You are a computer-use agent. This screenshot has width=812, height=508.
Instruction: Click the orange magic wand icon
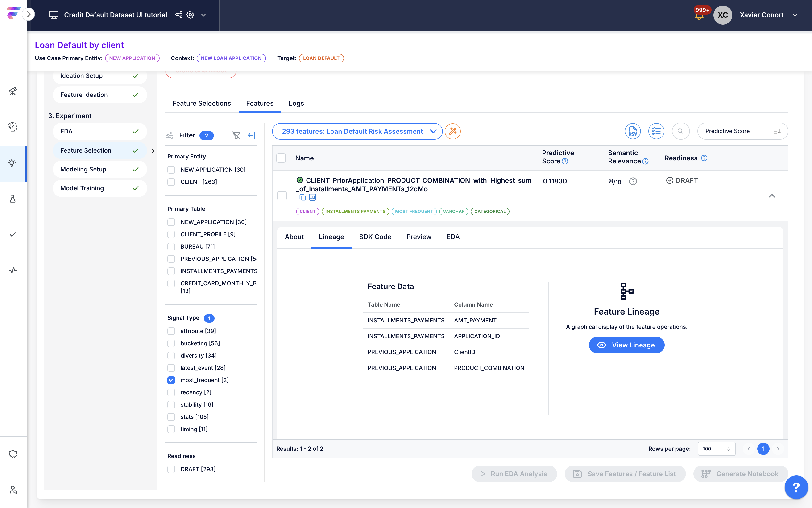(452, 131)
